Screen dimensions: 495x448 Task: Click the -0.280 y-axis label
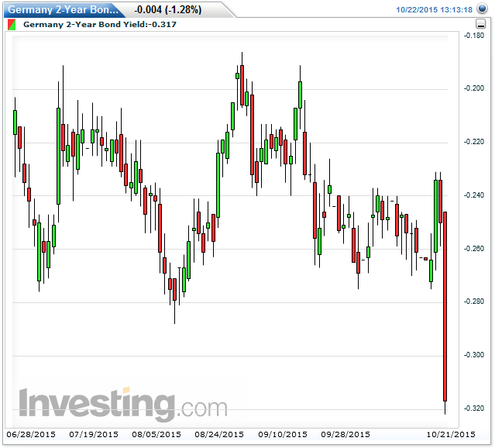pyautogui.click(x=474, y=301)
